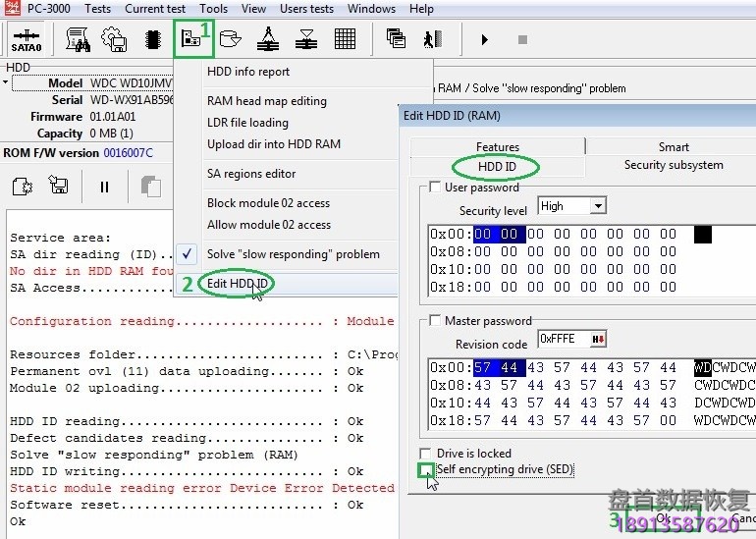Click the gear with disk toolbar icon
Viewport: 756px width, 539px height.
115,39
